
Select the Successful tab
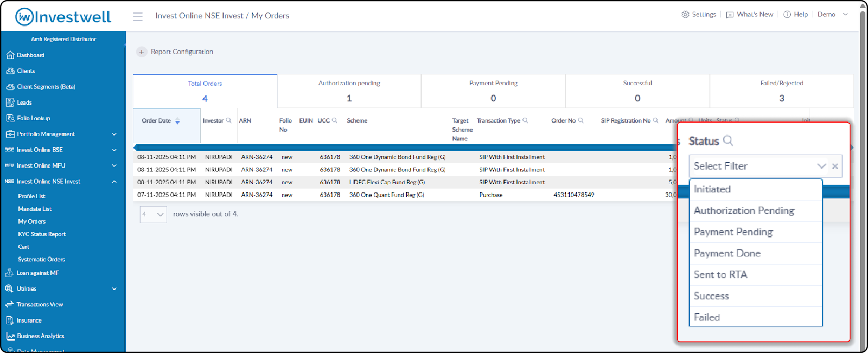(637, 91)
